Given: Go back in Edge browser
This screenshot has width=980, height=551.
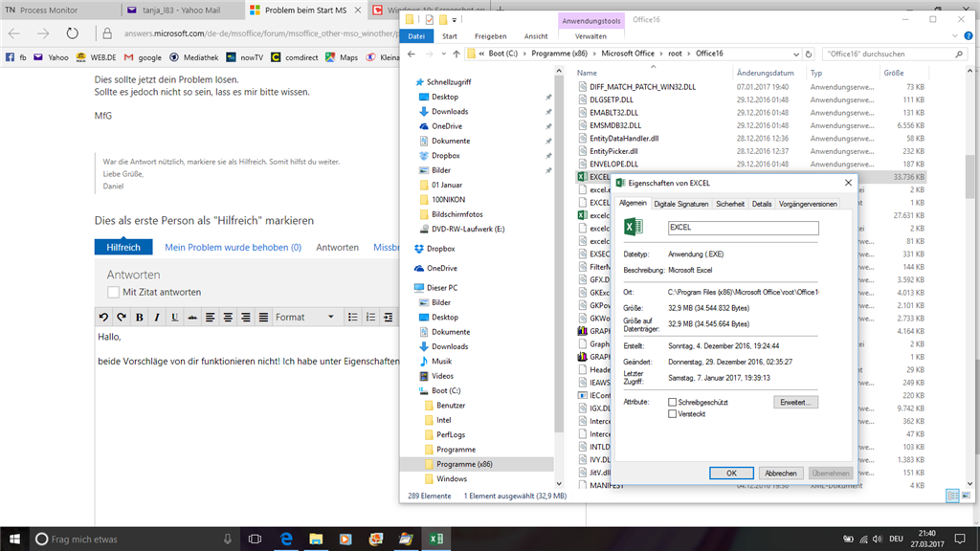Looking at the screenshot, I should point(14,33).
